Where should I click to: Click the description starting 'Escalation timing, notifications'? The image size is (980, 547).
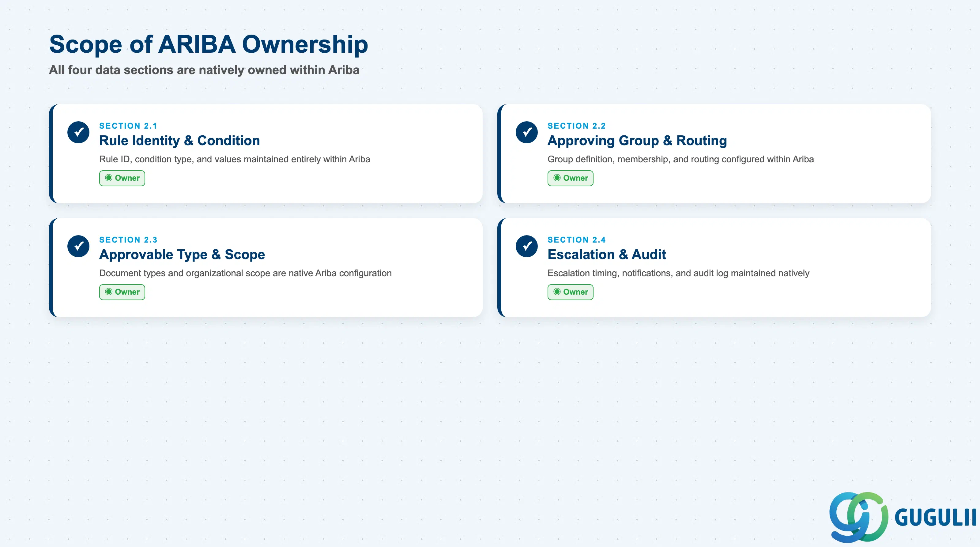[678, 273]
